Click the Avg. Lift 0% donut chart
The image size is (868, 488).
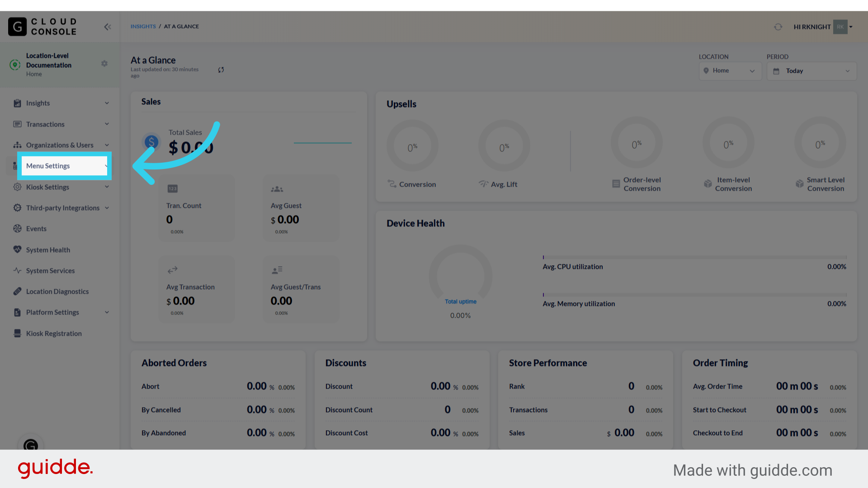click(504, 145)
